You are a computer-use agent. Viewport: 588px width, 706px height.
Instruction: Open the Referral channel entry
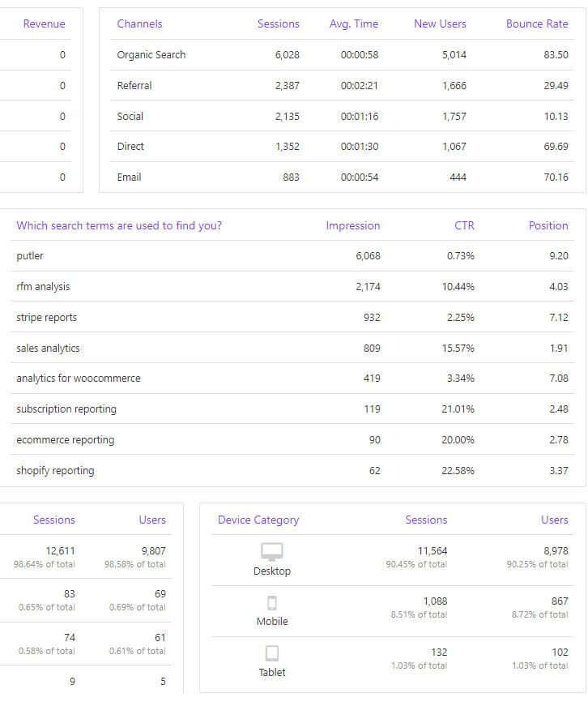pyautogui.click(x=134, y=86)
